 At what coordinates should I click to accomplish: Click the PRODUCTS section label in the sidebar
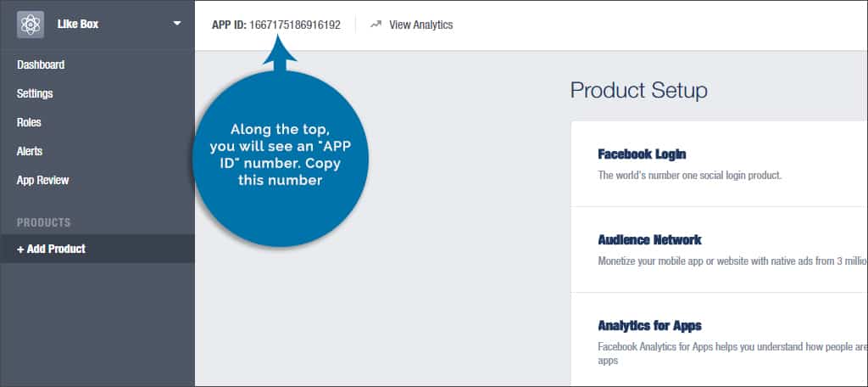(x=44, y=222)
